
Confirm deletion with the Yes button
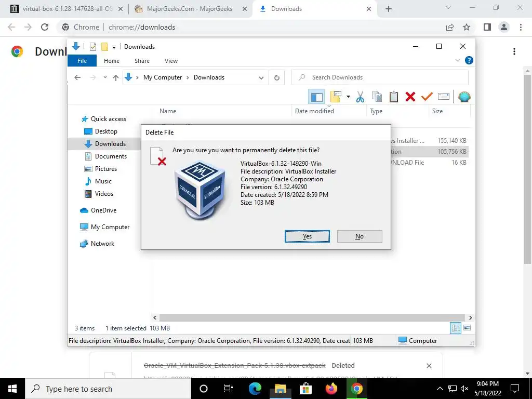307,236
